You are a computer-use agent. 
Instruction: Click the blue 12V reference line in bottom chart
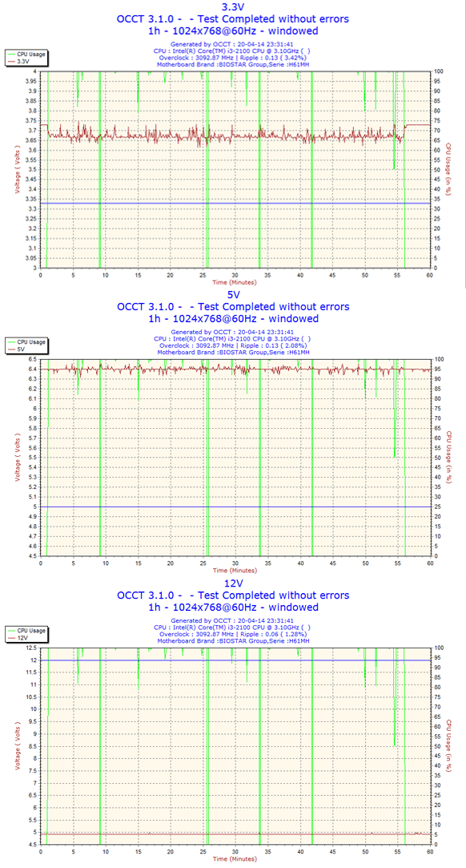[x=235, y=660]
